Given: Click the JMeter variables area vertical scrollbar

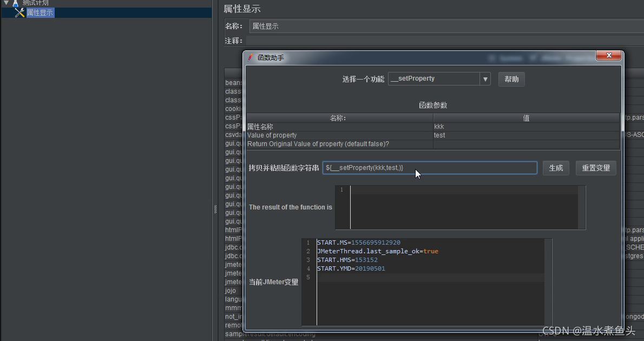Looking at the screenshot, I should point(548,282).
